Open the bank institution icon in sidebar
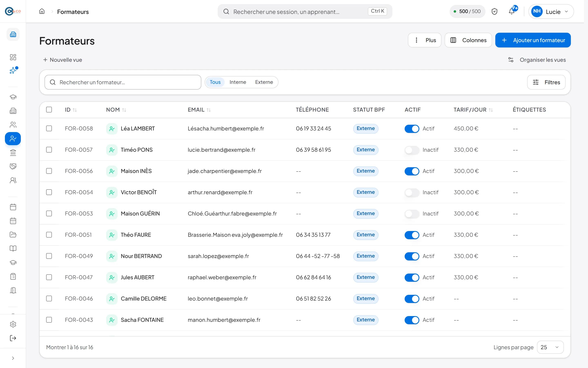Screen dimensions: 588x368 point(13,153)
